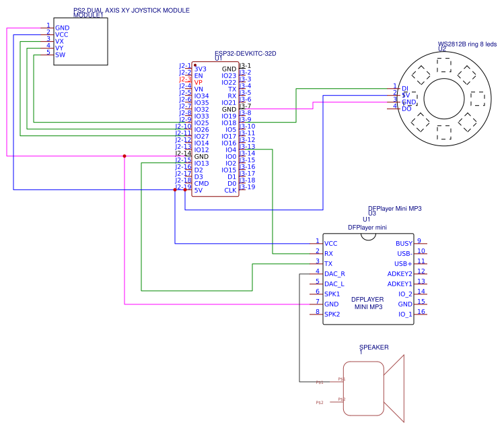Viewport: 504px width, 429px height.
Task: Click the joystick module's GND pin label
Action: point(62,28)
